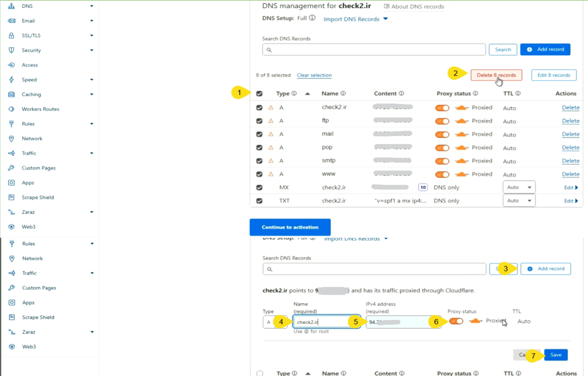Click the info icon beside Proxy status header
588x376 pixels.
(x=475, y=93)
